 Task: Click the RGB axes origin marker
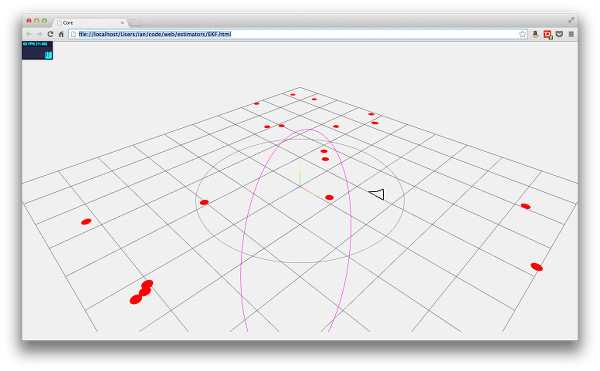tap(300, 187)
